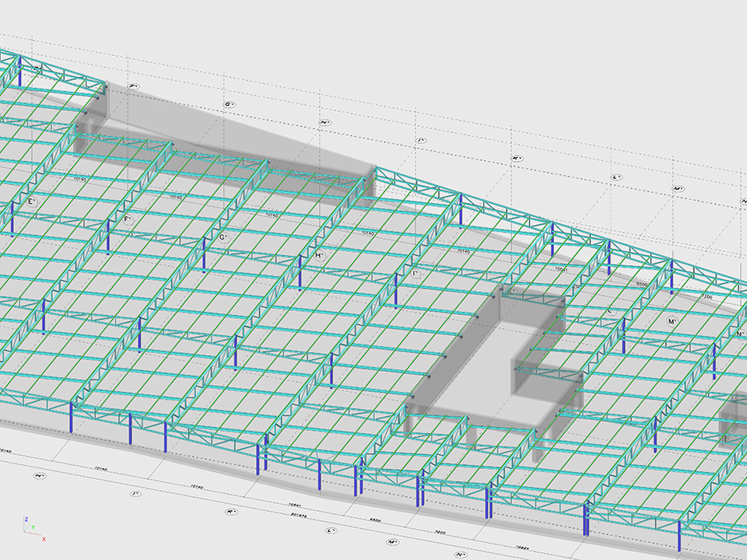Image resolution: width=747 pixels, height=560 pixels.
Task: Pick grid bubble L below the bottom dimension line
Action: pyautogui.click(x=331, y=531)
